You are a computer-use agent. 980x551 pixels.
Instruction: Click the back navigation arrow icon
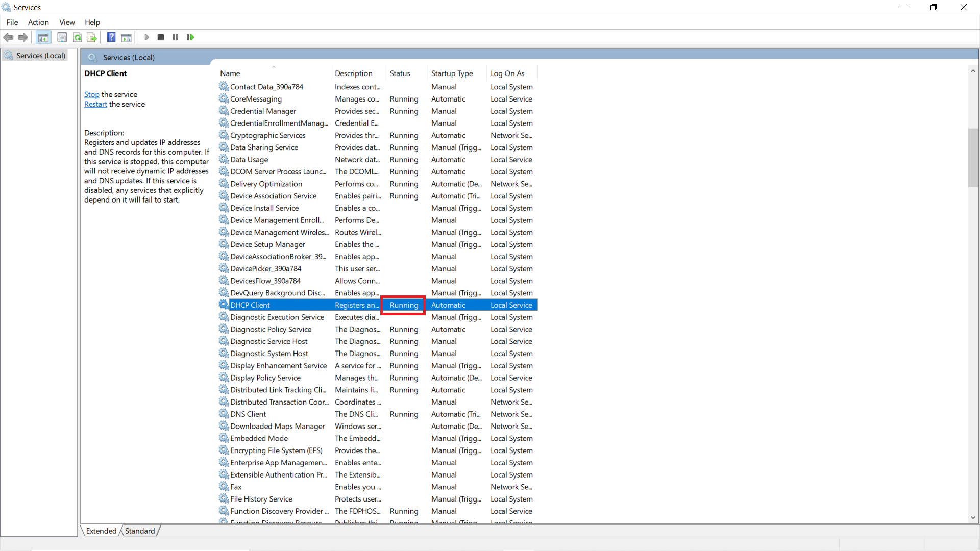point(9,37)
